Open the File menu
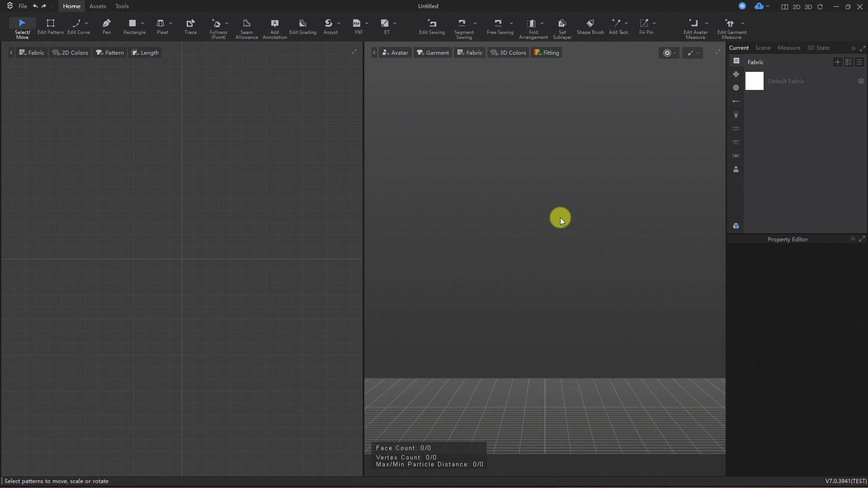The image size is (868, 488). click(23, 6)
